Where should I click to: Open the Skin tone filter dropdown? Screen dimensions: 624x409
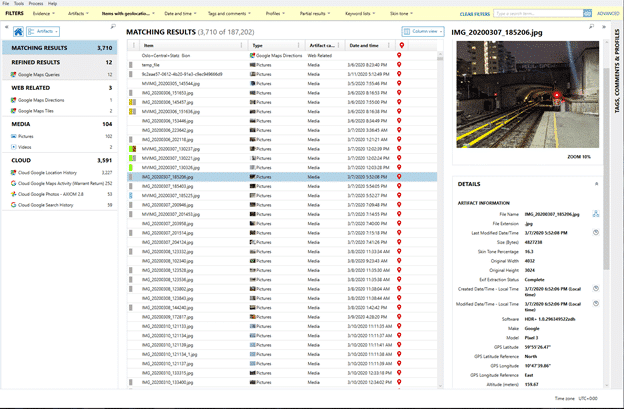[x=401, y=14]
